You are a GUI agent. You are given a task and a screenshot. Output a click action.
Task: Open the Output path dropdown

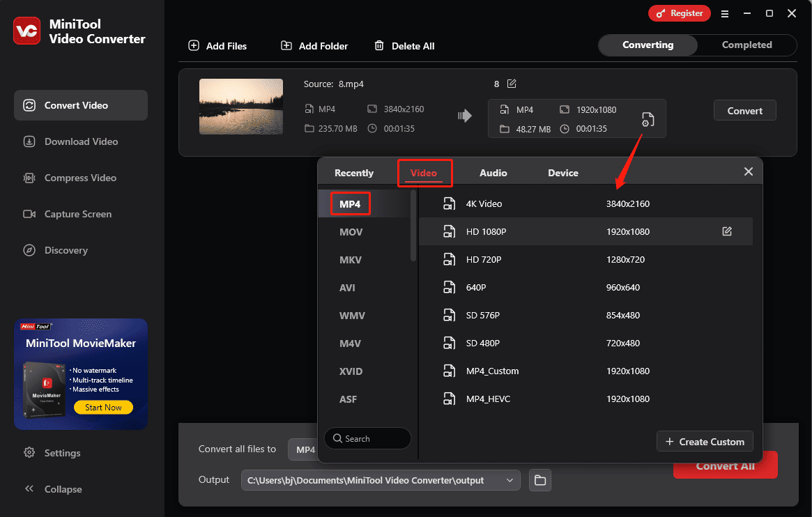(381, 480)
